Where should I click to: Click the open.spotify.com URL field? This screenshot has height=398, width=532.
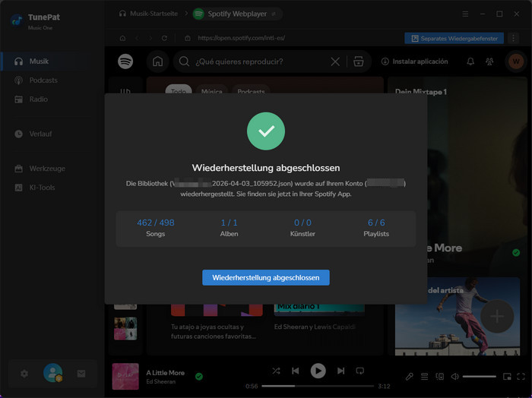(x=241, y=38)
